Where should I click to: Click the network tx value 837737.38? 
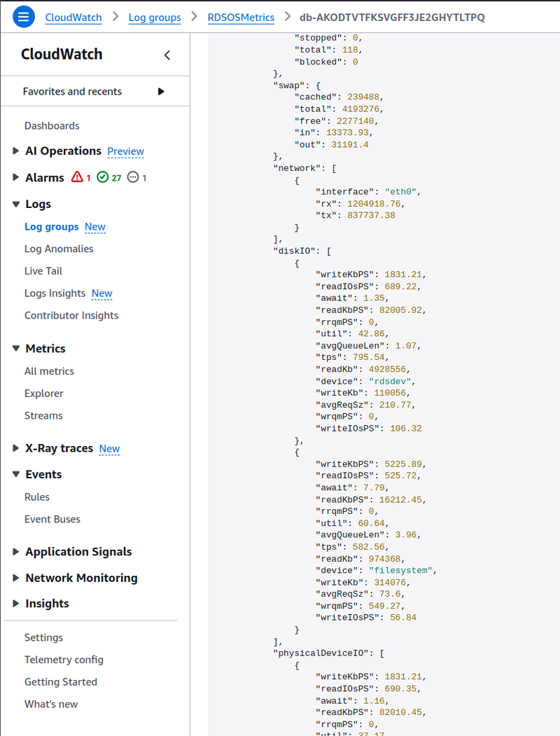point(372,216)
